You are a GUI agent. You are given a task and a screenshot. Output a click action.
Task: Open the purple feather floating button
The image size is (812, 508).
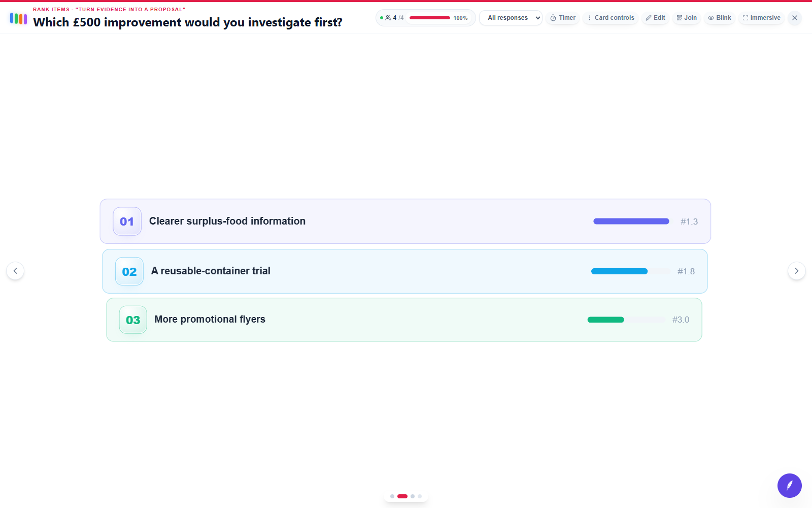[790, 486]
